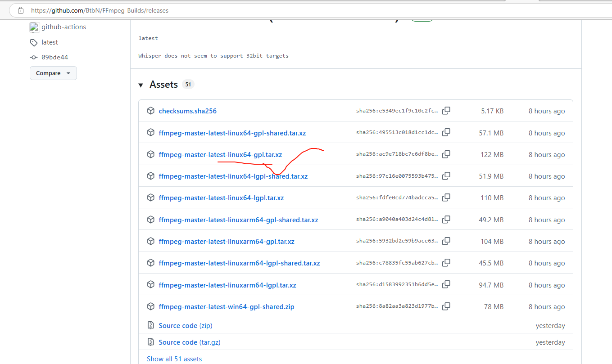Click package icon beside linux64-lgpl.tar.xz
The height and width of the screenshot is (364, 612).
(x=151, y=198)
